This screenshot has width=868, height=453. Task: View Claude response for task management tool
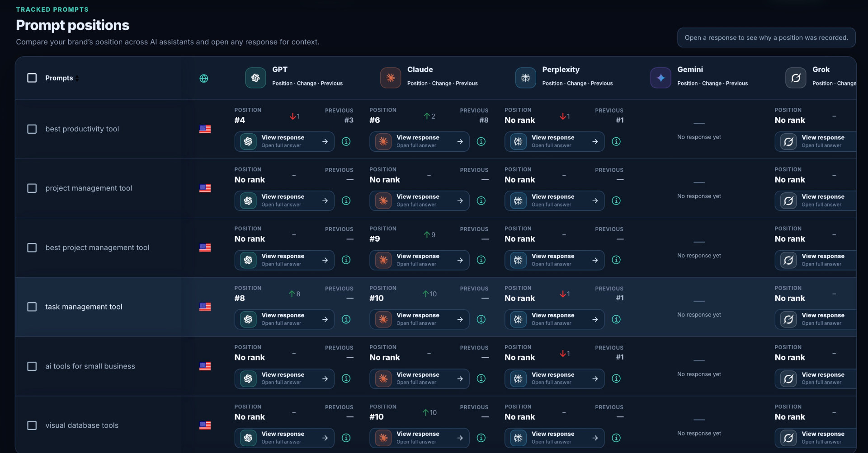420,319
